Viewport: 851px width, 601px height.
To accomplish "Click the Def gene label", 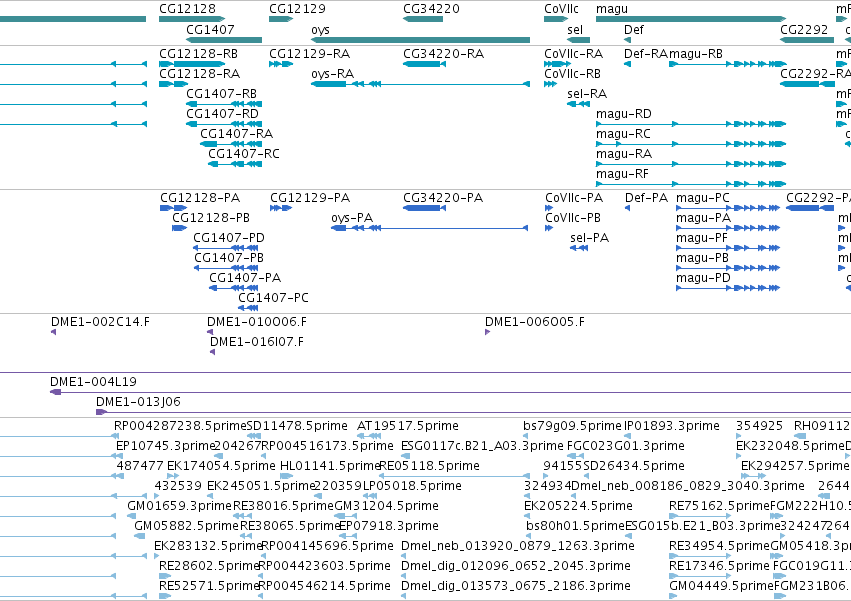I will point(634,29).
